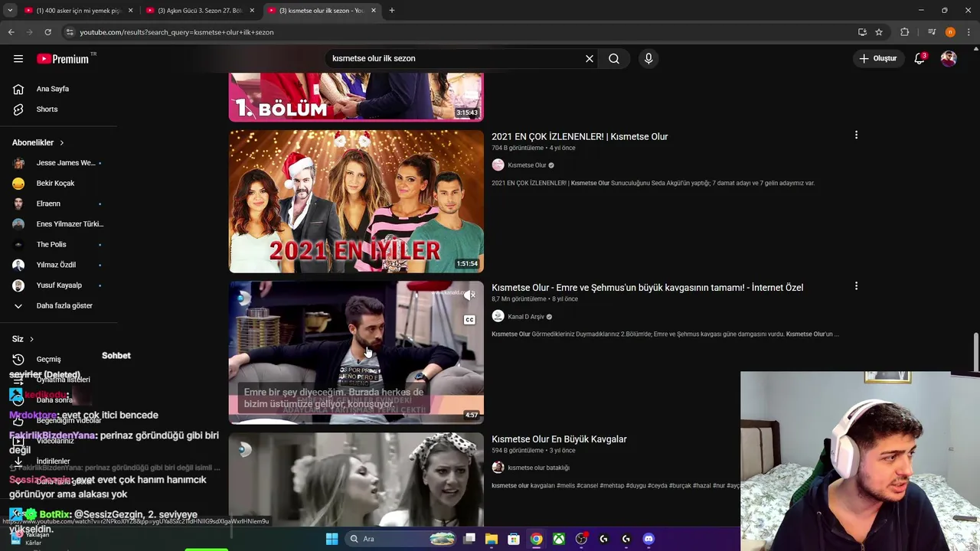Click the page vertical scrollbar thumb
The height and width of the screenshot is (551, 980).
975,351
